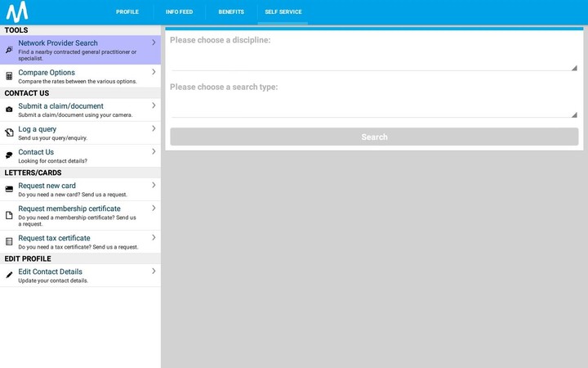Open Network Provider Search tool
The height and width of the screenshot is (368, 588).
[x=80, y=50]
